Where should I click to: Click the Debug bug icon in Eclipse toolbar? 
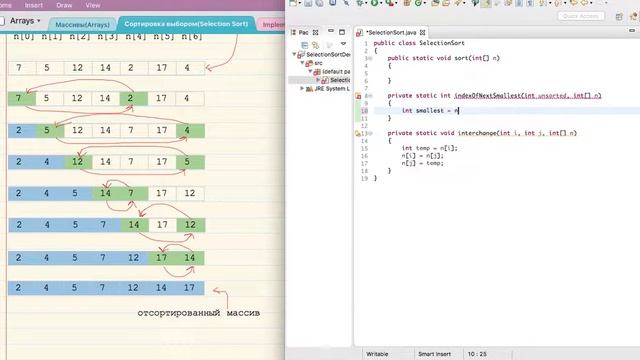360,3
